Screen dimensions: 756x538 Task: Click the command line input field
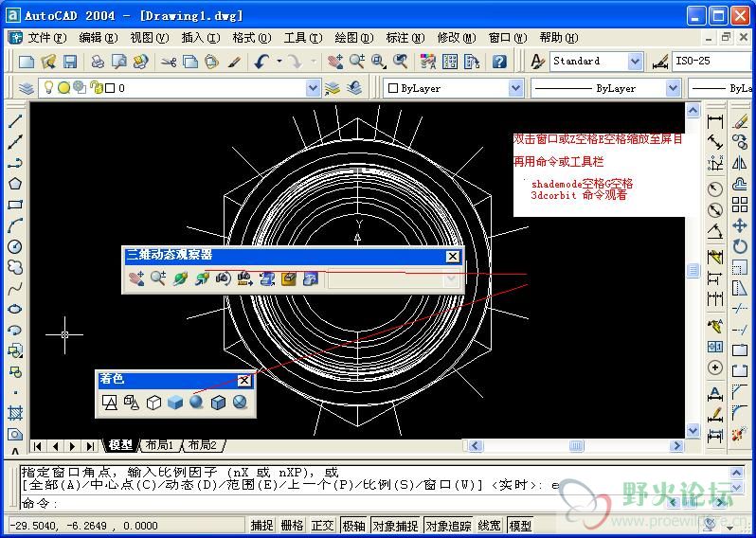click(x=342, y=504)
